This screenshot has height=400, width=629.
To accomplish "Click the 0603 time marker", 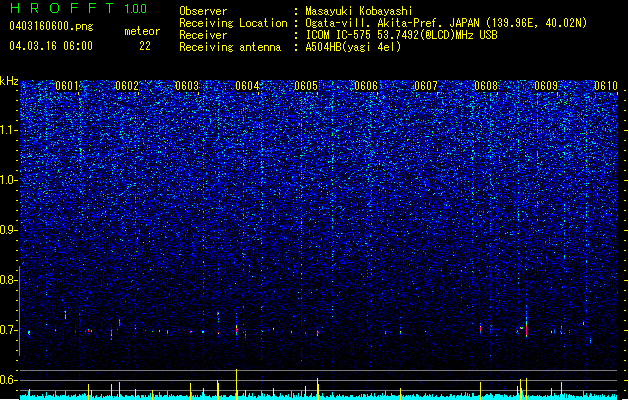I will click(x=187, y=86).
